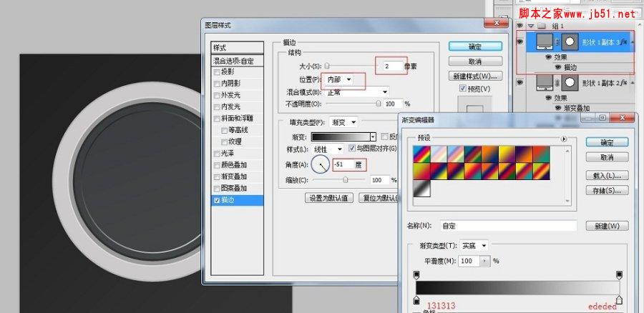The width and height of the screenshot is (644, 313).
Task: Click the 载入(L)... load button
Action: pos(607,175)
